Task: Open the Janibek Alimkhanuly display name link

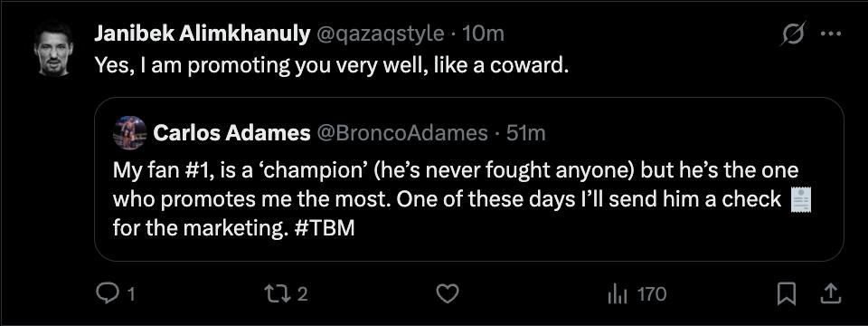Action: pos(202,34)
